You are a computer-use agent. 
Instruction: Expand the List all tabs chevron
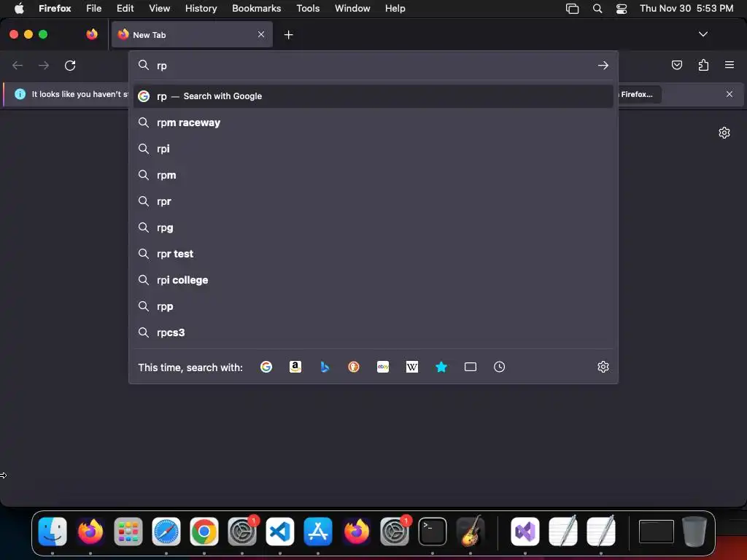pyautogui.click(x=703, y=34)
